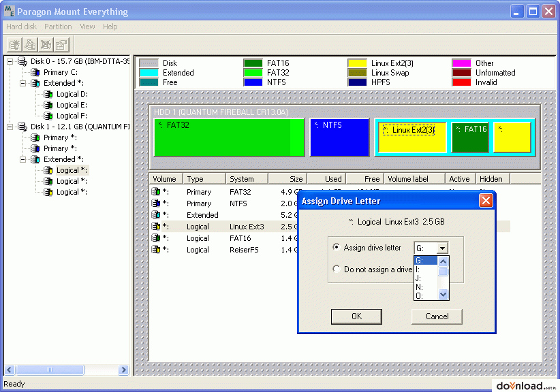Click the properties toolbar icon with sheet
The height and width of the screenshot is (392, 560).
click(61, 45)
